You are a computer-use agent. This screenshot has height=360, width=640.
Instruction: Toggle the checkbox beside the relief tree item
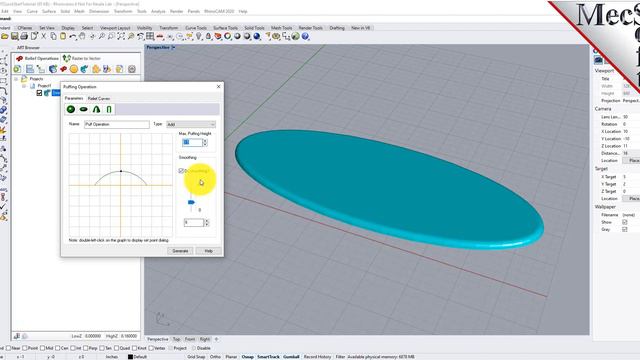click(39, 93)
